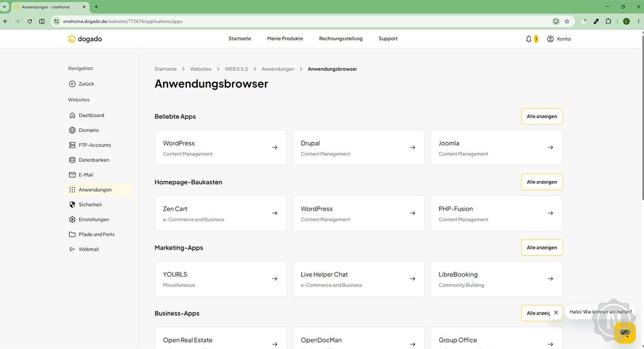Image resolution: width=644 pixels, height=349 pixels.
Task: Show all Homepage-Baukasten apps
Action: tap(542, 182)
